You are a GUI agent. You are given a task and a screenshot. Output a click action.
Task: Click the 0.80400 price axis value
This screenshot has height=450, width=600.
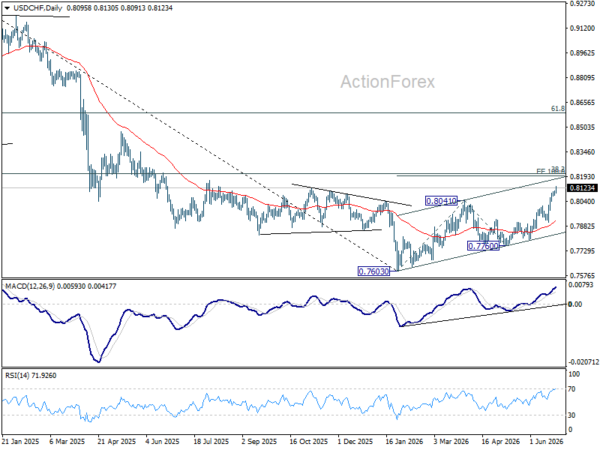click(582, 201)
